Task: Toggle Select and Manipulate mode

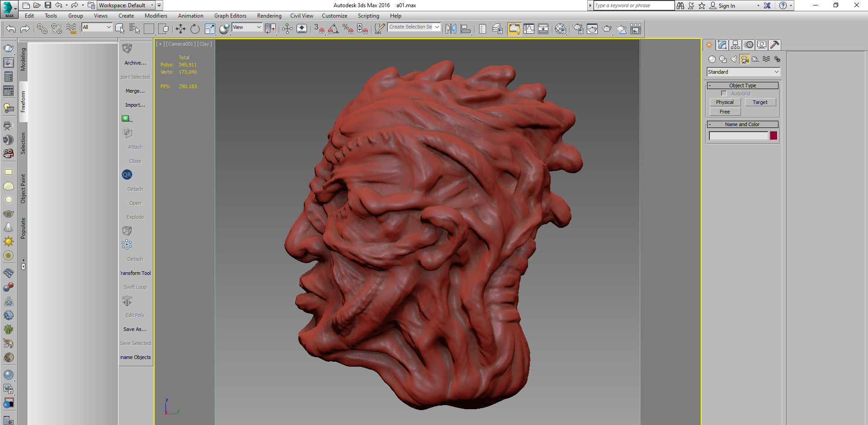Action: click(287, 29)
